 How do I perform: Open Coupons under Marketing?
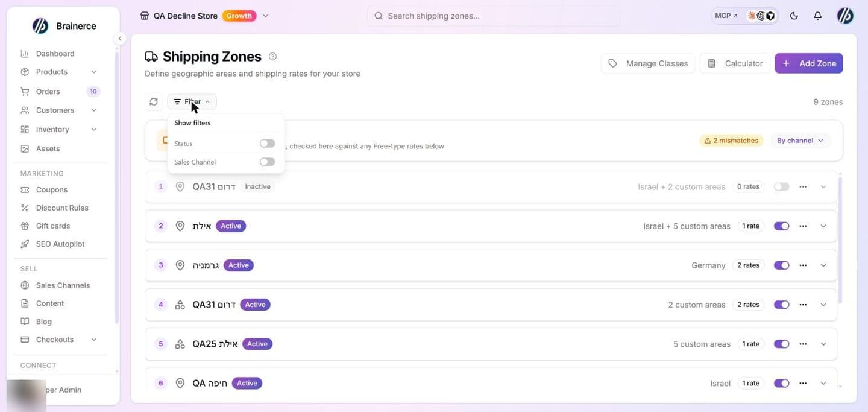tap(52, 189)
